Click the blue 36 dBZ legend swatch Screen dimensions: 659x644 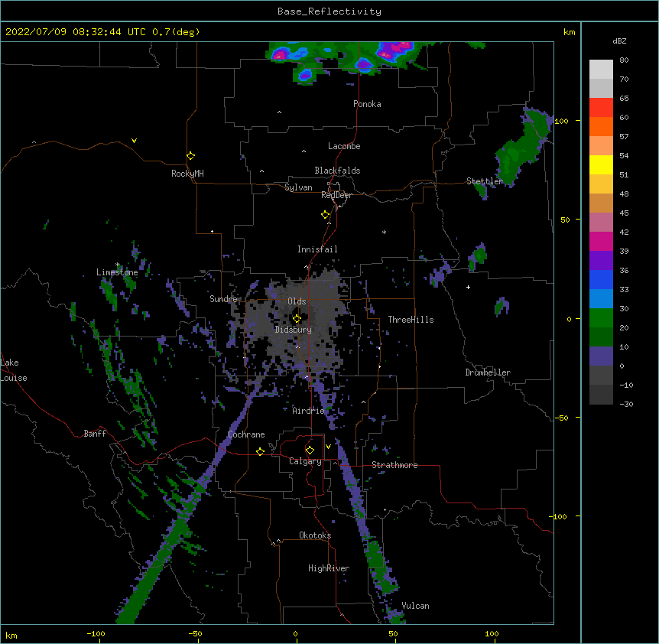coord(601,279)
